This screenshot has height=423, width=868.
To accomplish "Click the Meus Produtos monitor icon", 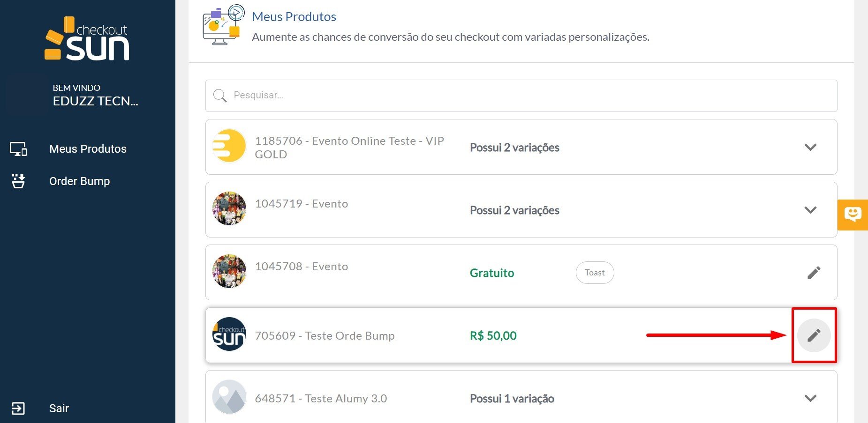I will click(18, 149).
